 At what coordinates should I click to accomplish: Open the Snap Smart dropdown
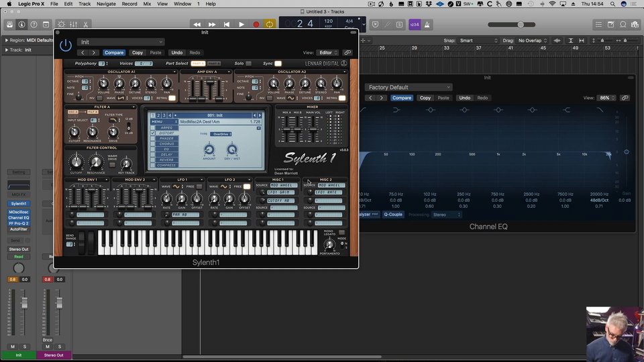[x=478, y=41]
